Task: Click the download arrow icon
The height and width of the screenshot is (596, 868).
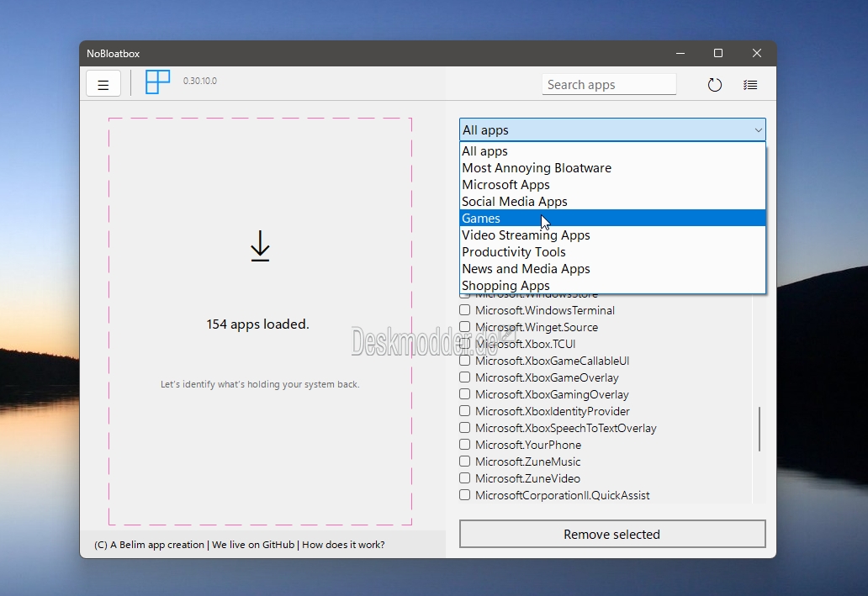Action: tap(260, 246)
